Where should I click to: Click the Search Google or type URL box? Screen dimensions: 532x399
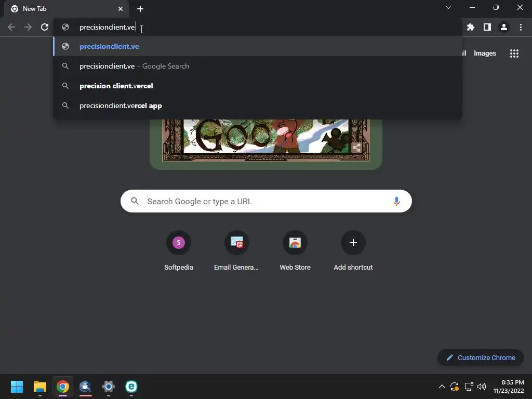tap(266, 201)
